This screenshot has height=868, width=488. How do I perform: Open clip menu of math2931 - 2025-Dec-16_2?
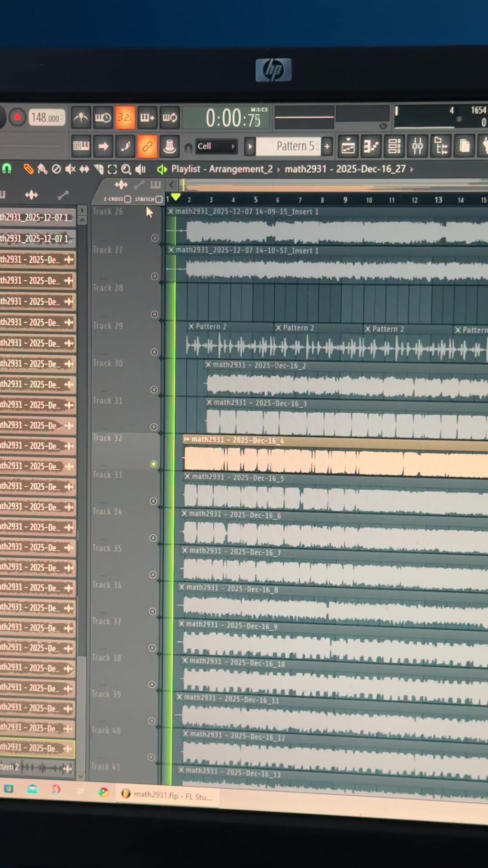click(208, 364)
